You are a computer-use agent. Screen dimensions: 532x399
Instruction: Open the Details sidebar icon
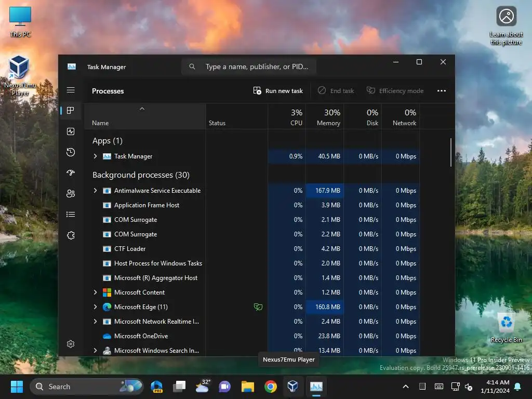coord(71,215)
